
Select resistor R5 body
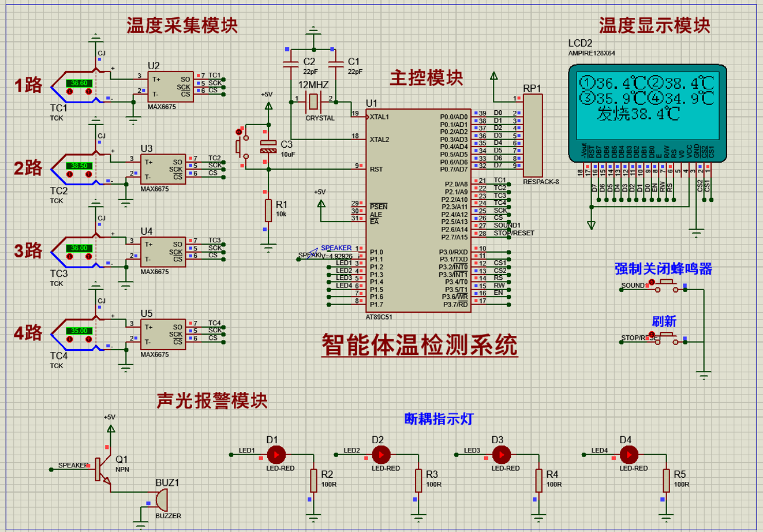[666, 480]
